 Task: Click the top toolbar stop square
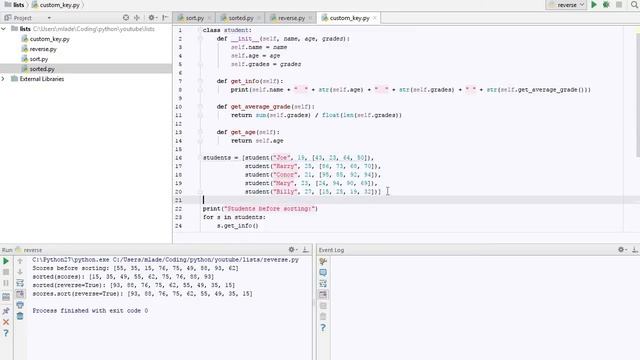point(619,5)
